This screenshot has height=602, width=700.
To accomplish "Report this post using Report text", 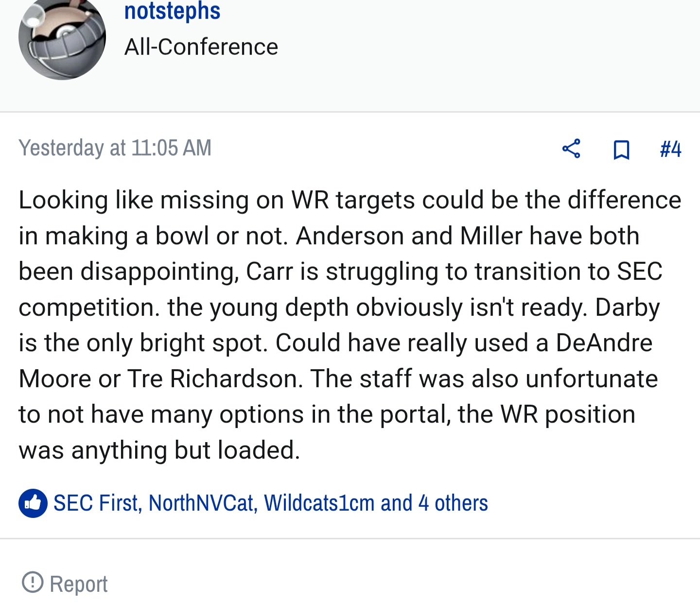I will pos(78,584).
